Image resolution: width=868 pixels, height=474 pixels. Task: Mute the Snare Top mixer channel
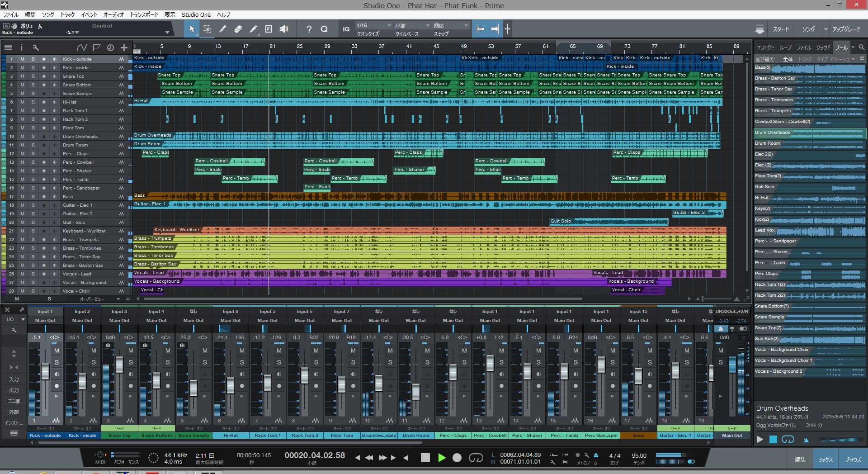coord(131,351)
